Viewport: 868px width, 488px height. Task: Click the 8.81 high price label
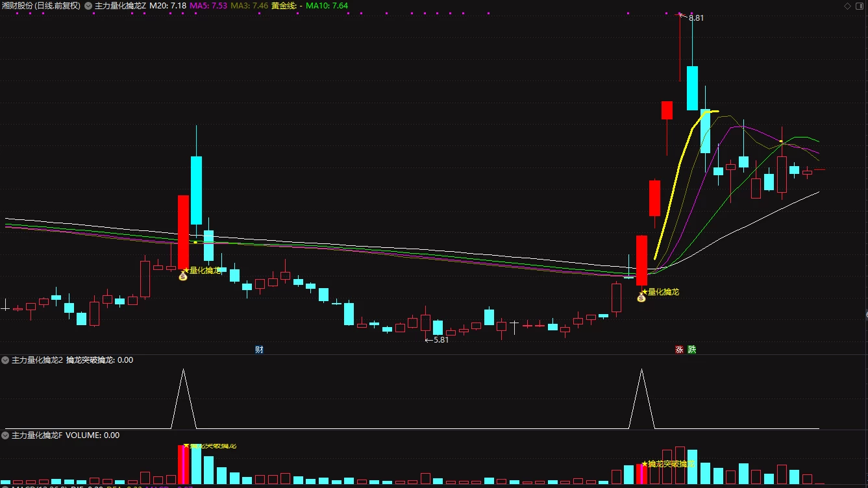coord(696,18)
